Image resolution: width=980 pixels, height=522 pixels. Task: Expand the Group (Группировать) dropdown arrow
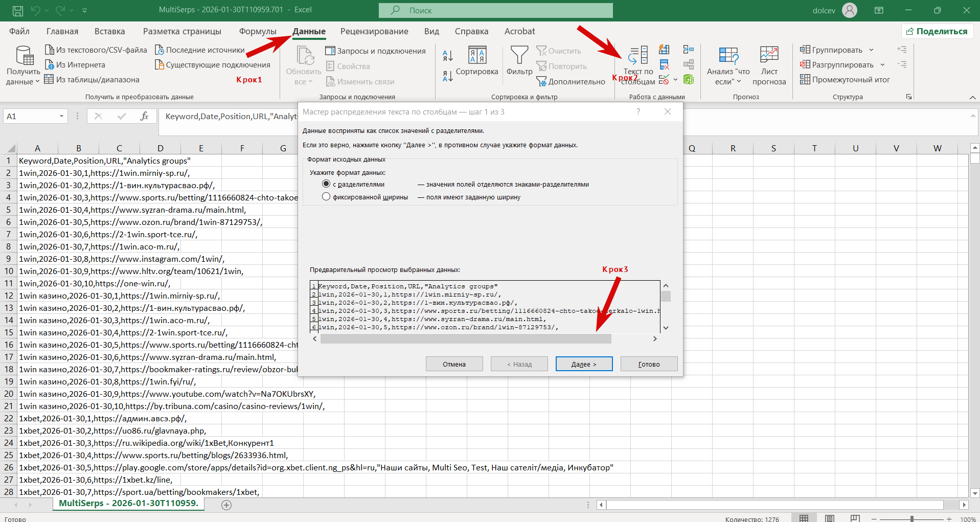tap(871, 50)
